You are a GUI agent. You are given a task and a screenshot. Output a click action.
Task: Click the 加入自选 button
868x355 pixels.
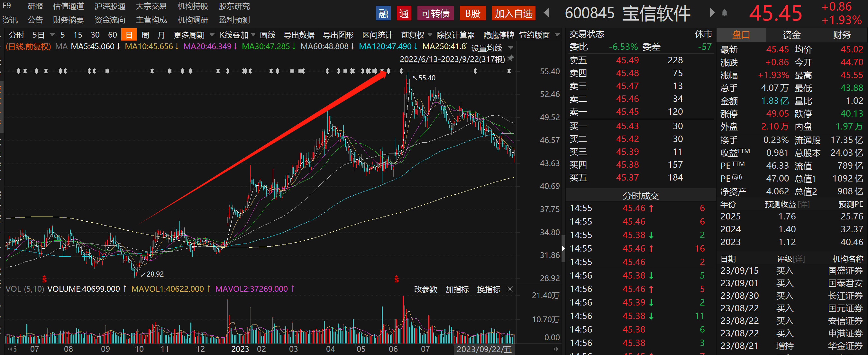click(513, 13)
